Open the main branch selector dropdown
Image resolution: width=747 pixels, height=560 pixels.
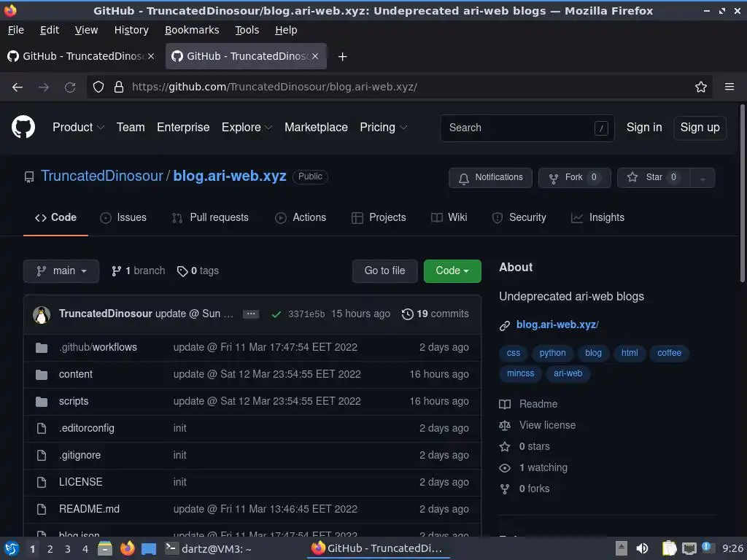coord(61,271)
